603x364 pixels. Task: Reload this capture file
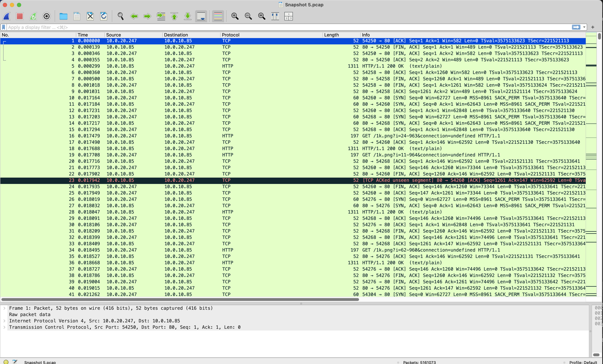click(104, 16)
